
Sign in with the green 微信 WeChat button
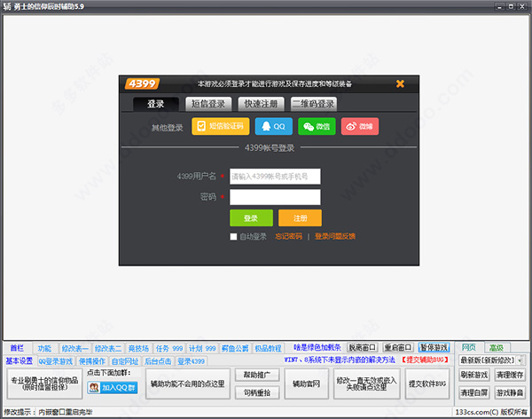(x=317, y=126)
